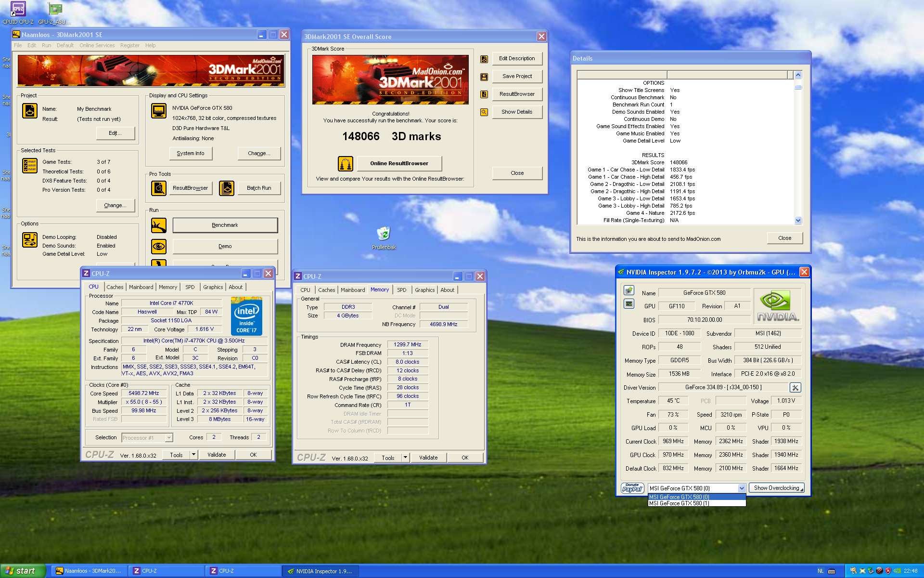
Task: Click the ResultBrowser magnifier icon in Pro Tools
Action: pyautogui.click(x=159, y=188)
